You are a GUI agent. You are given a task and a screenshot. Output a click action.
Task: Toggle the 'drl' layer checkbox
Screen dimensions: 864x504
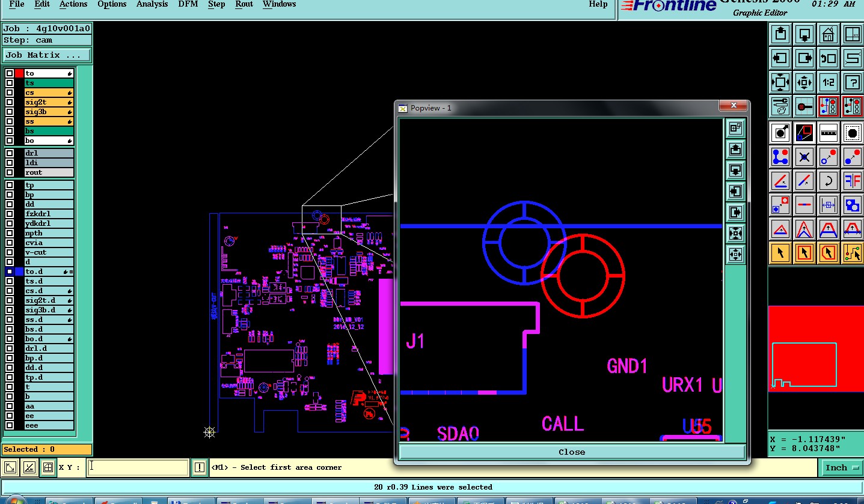pos(10,153)
